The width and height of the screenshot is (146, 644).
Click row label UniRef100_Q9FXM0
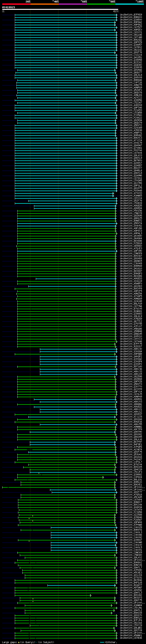point(131,251)
